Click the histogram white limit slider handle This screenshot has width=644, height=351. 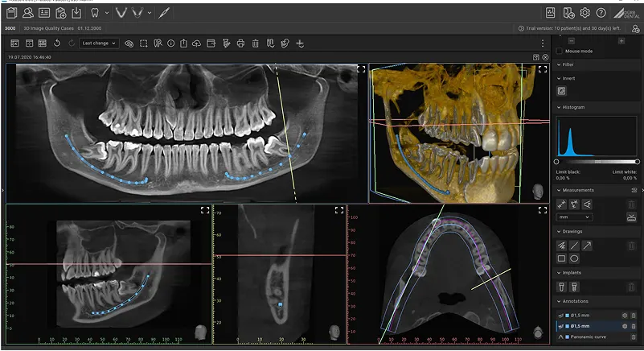point(637,162)
